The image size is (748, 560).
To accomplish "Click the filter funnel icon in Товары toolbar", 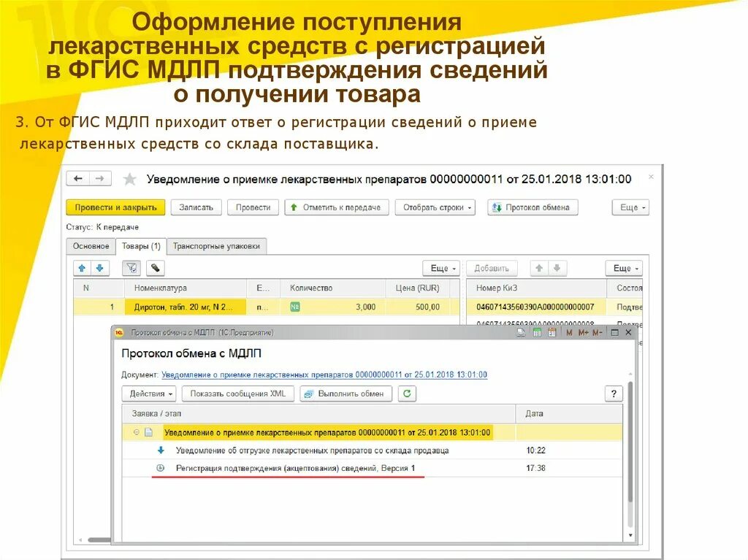I will click(131, 269).
